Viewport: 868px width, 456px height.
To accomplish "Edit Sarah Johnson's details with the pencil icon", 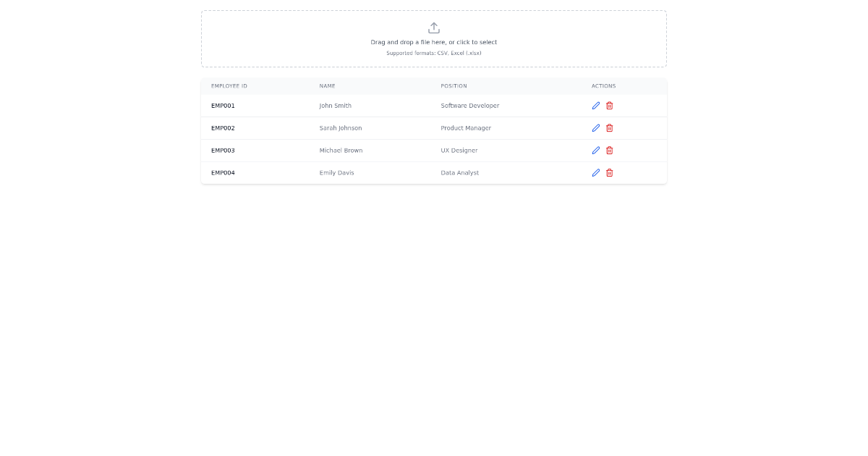I will (596, 128).
